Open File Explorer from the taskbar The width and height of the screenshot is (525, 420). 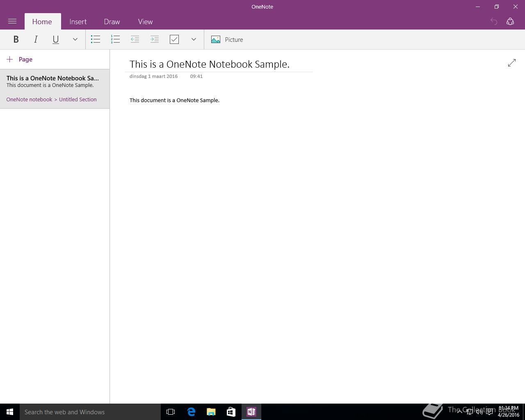(x=211, y=412)
